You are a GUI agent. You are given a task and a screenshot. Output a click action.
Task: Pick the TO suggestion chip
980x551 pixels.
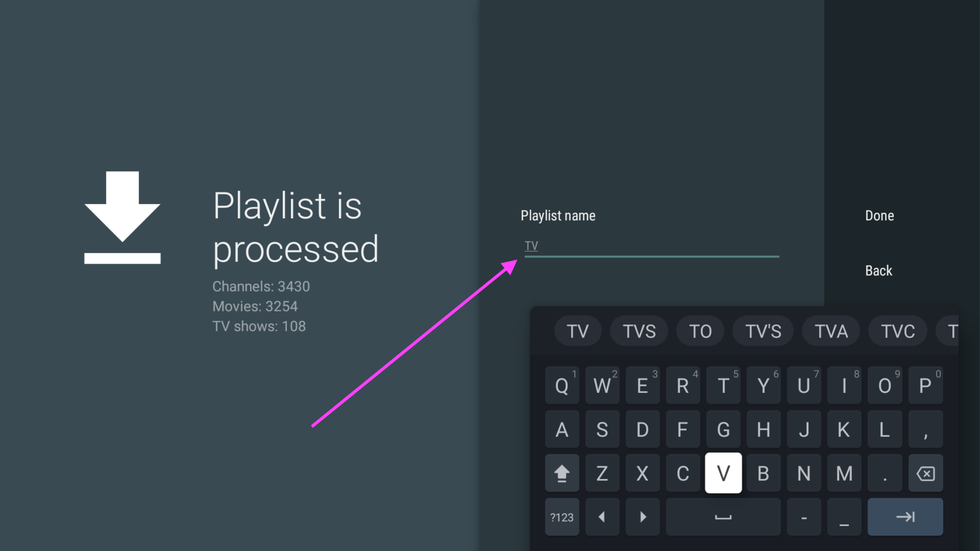coord(700,331)
